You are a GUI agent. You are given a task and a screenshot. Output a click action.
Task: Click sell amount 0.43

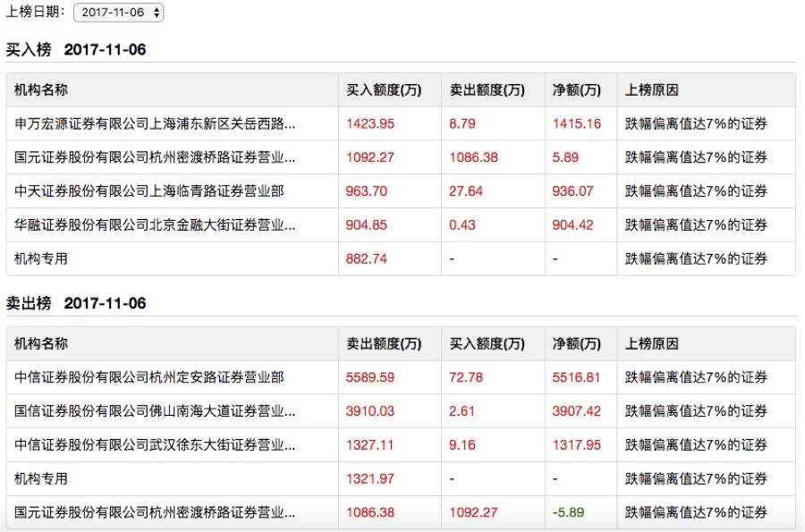click(462, 224)
